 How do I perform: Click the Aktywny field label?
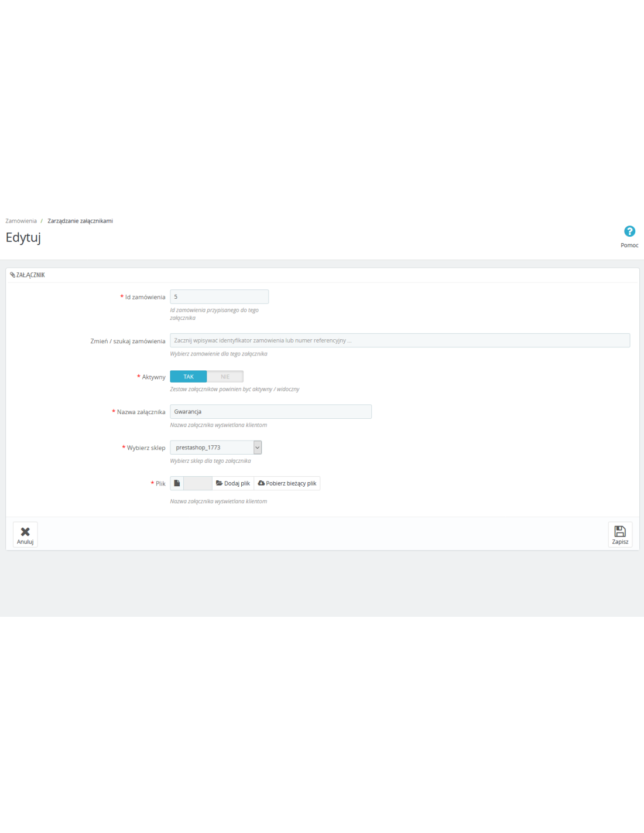(x=153, y=377)
